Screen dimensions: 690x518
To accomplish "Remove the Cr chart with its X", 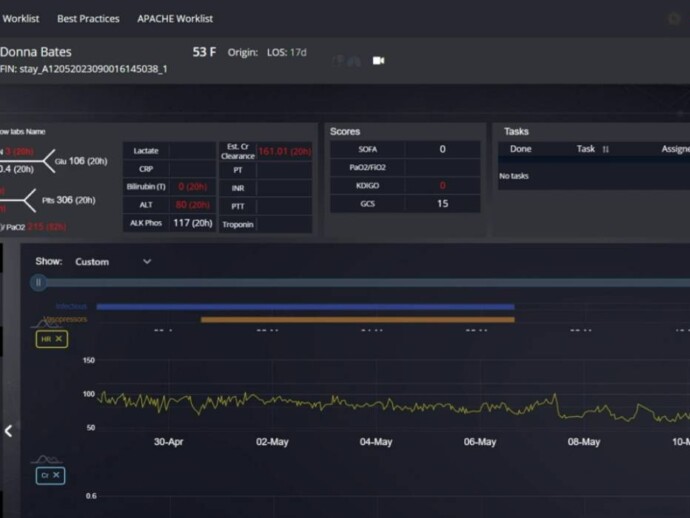I will pyautogui.click(x=56, y=475).
